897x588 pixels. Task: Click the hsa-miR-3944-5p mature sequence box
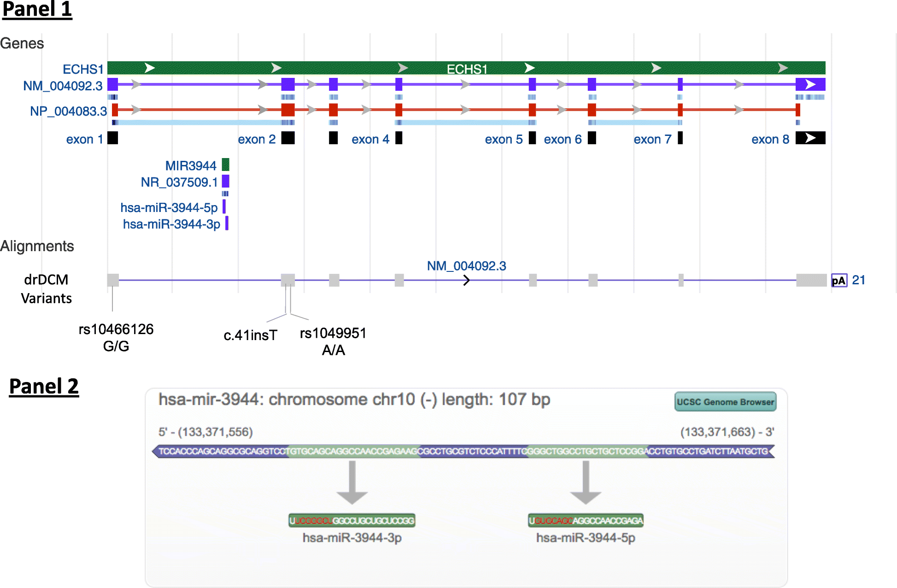coord(586,520)
